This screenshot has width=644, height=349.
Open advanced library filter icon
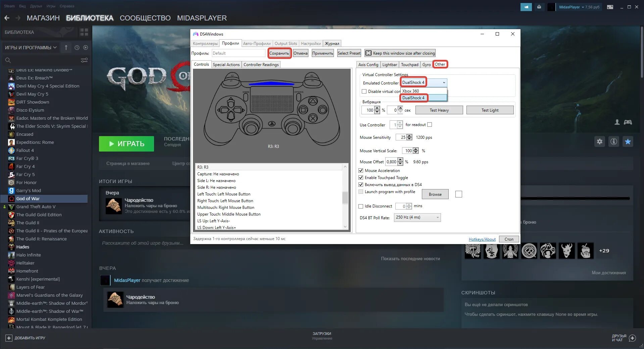(84, 60)
